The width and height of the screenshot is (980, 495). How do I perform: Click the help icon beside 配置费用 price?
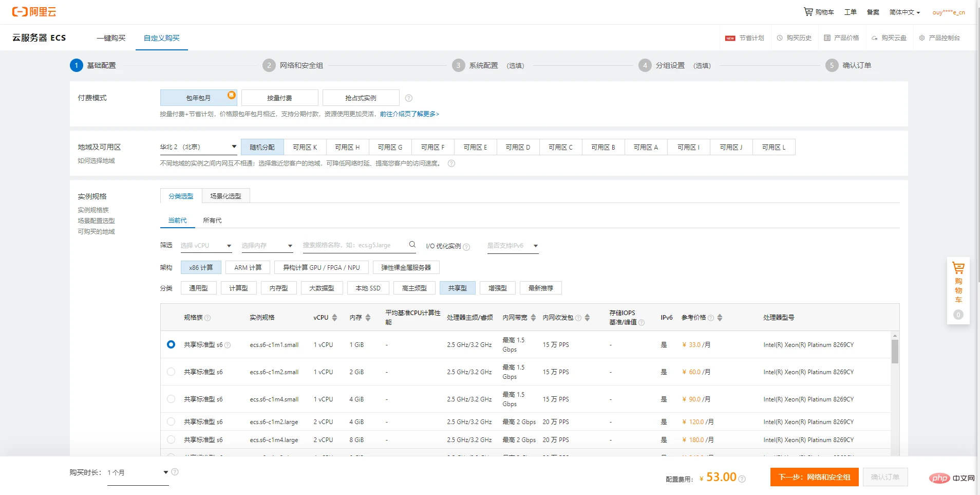point(742,479)
